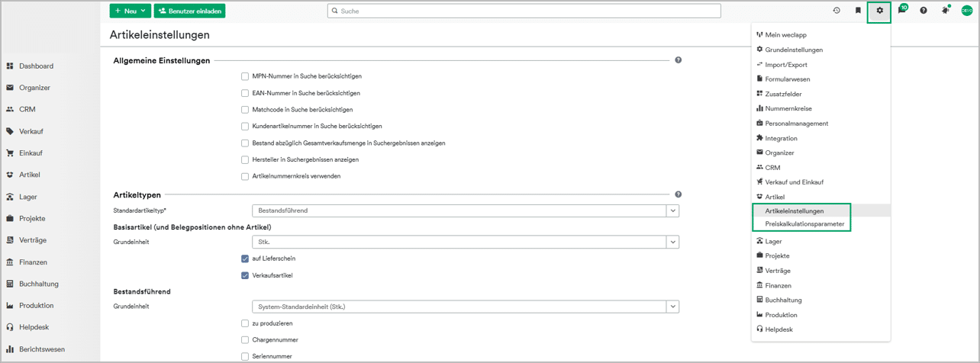Uncheck the auf Lieferschein checkbox
This screenshot has width=980, height=363.
pyautogui.click(x=245, y=259)
